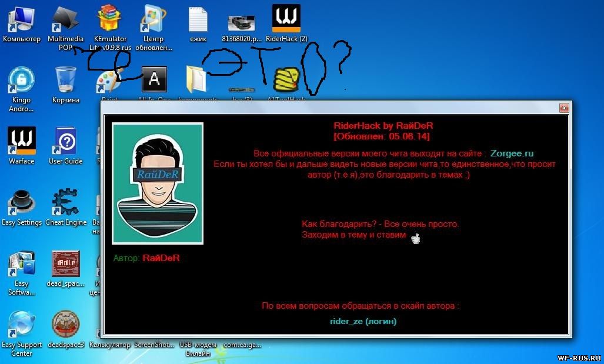This screenshot has height=364, width=604.
Task: Open the Компьютер desktop icon
Action: (x=21, y=20)
